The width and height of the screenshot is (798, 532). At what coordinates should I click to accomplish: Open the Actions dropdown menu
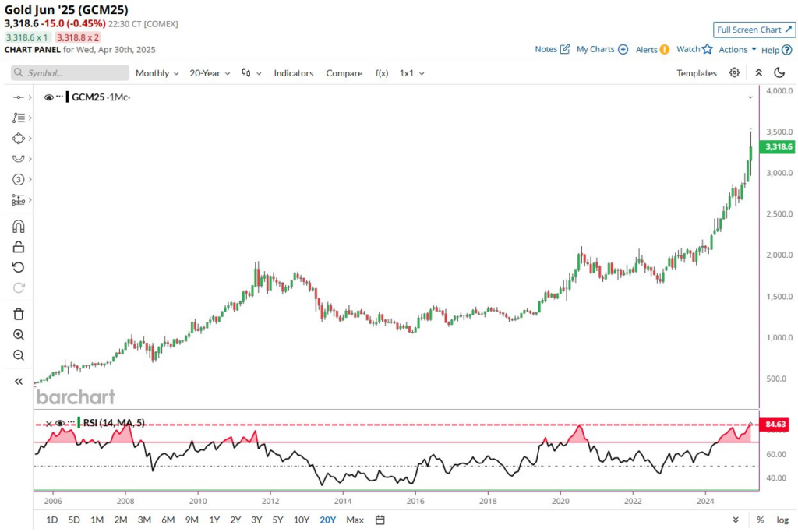737,50
